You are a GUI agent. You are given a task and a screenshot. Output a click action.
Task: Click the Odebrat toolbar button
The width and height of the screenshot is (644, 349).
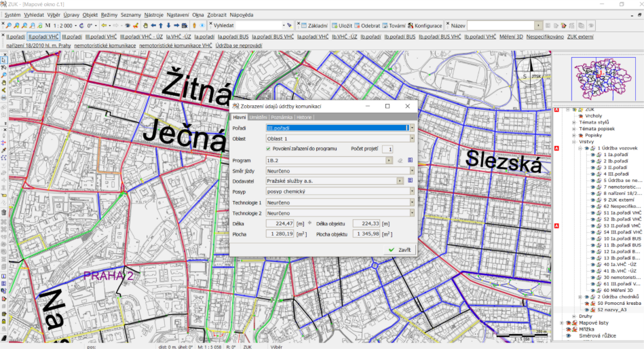click(x=367, y=25)
